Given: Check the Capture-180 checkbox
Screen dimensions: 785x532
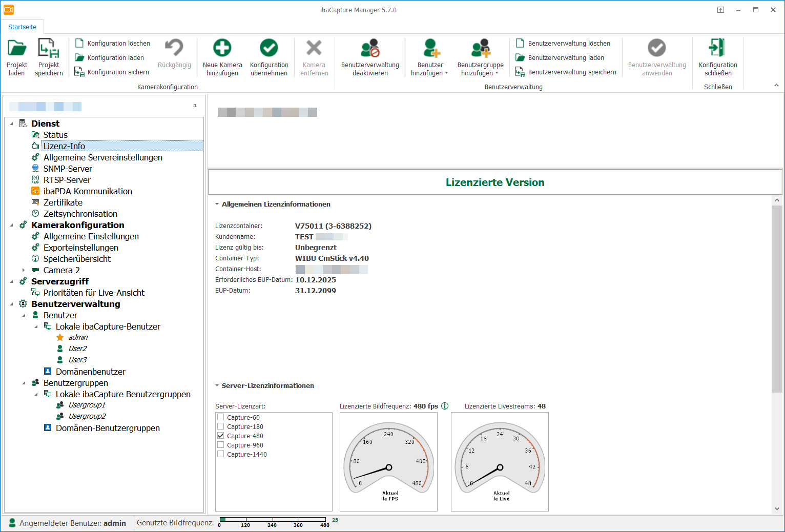Looking at the screenshot, I should (x=221, y=426).
